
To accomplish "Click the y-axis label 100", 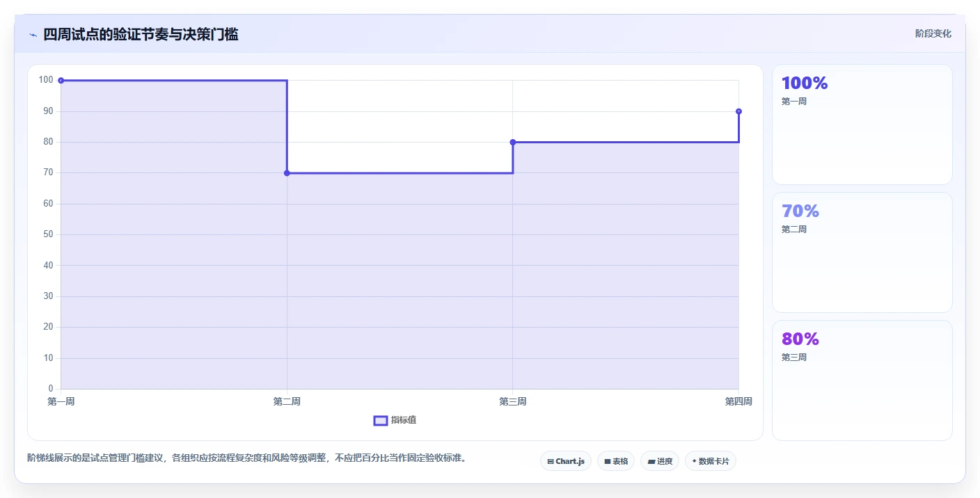I will tap(46, 80).
